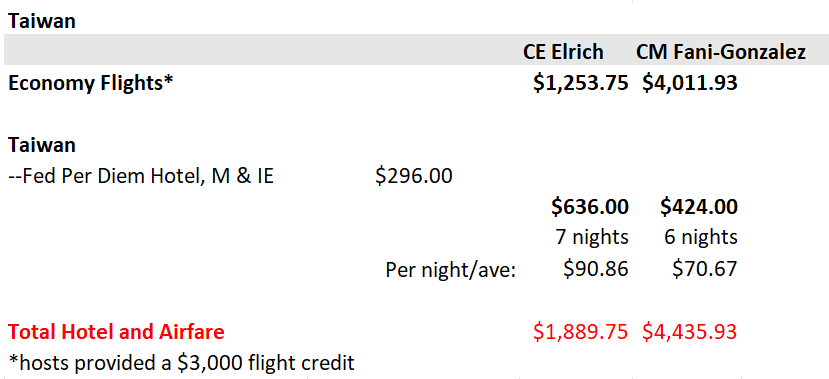Select the $296.00 per diem cell

point(413,176)
